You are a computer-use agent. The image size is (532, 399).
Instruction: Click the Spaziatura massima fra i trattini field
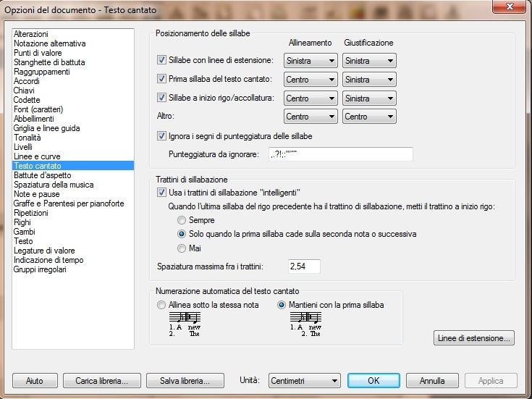pyautogui.click(x=304, y=267)
